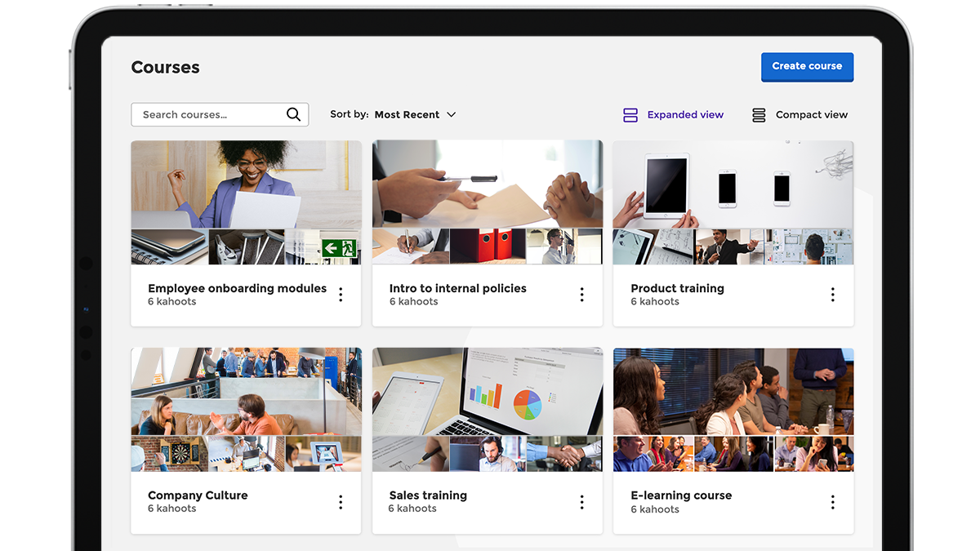980x551 pixels.
Task: Click the Create course button
Action: pyautogui.click(x=807, y=67)
